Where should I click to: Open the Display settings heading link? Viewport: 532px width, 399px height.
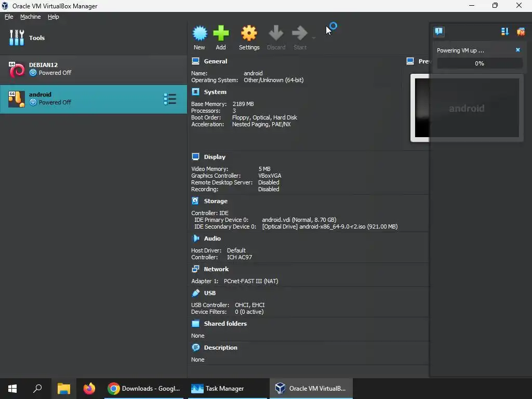click(215, 157)
